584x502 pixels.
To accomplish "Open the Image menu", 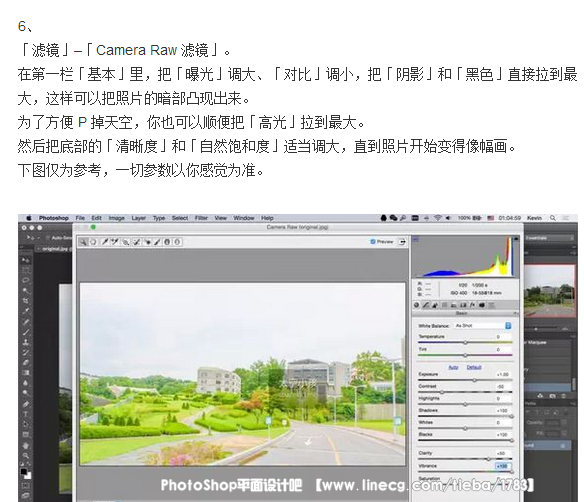I will (x=117, y=218).
